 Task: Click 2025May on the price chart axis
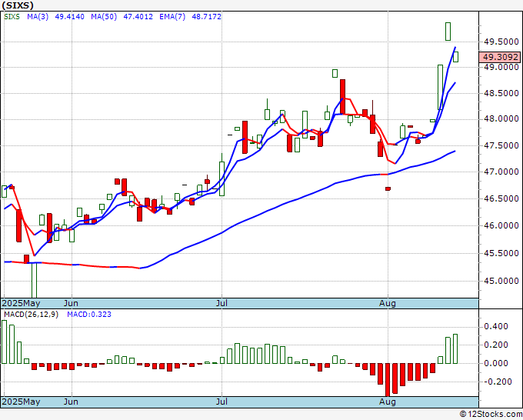pyautogui.click(x=21, y=303)
